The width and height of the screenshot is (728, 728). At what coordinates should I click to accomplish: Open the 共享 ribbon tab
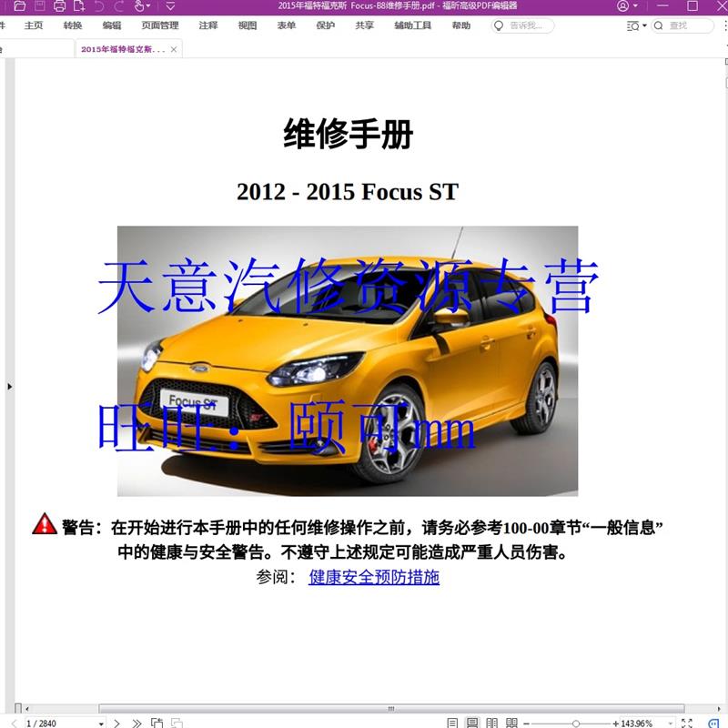[364, 25]
